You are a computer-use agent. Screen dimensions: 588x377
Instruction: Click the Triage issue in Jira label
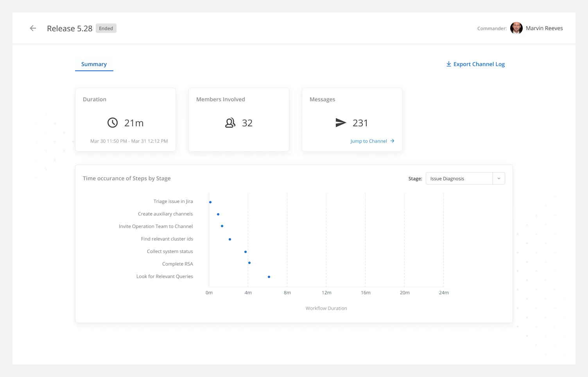tap(173, 201)
